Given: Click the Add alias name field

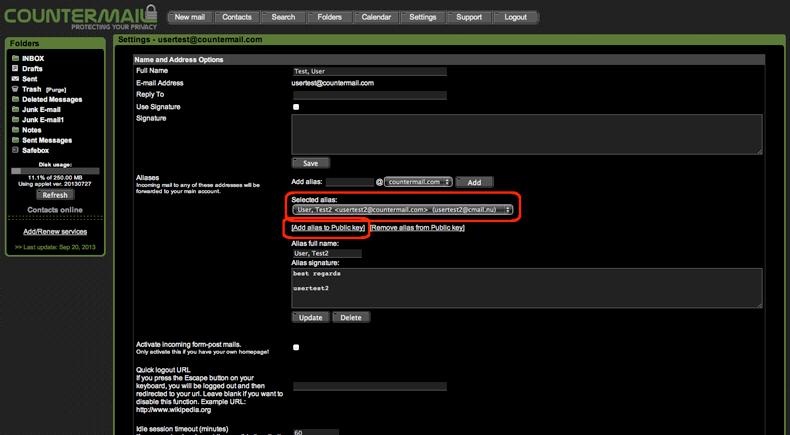Looking at the screenshot, I should pyautogui.click(x=350, y=182).
